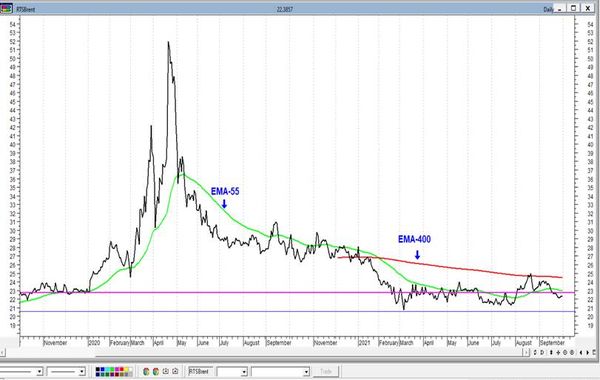Click the grayed-out Trade button
The height and width of the screenshot is (380, 600).
[326, 372]
